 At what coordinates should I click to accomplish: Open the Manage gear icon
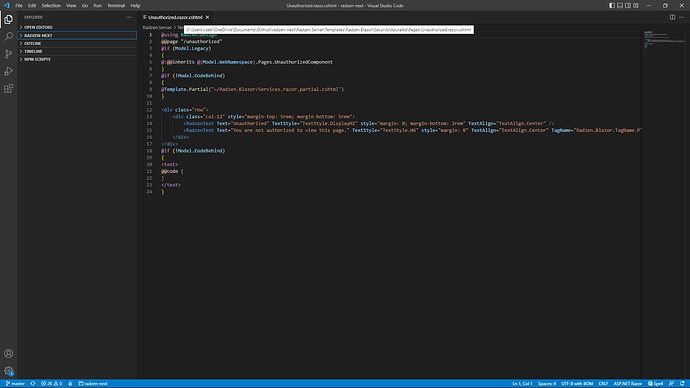coord(8,371)
